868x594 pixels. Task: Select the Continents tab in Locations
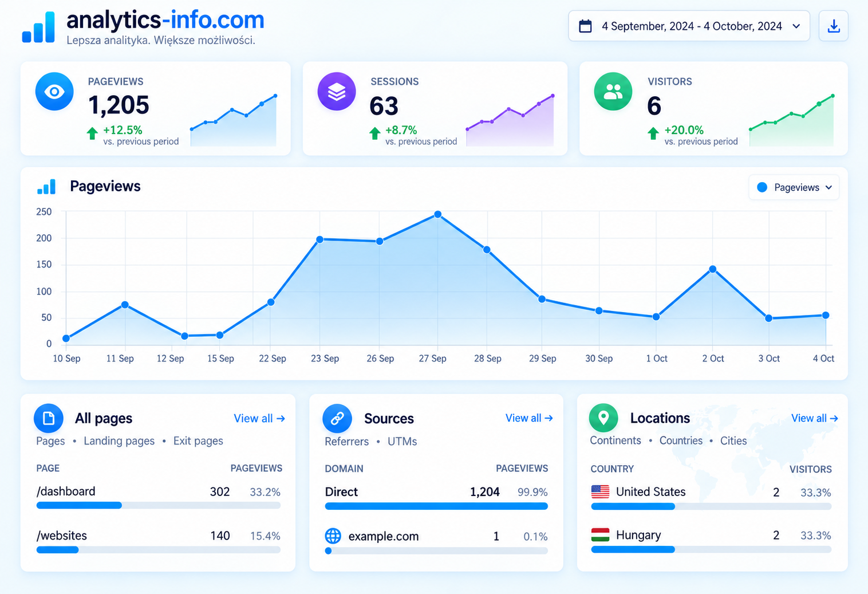tap(616, 440)
